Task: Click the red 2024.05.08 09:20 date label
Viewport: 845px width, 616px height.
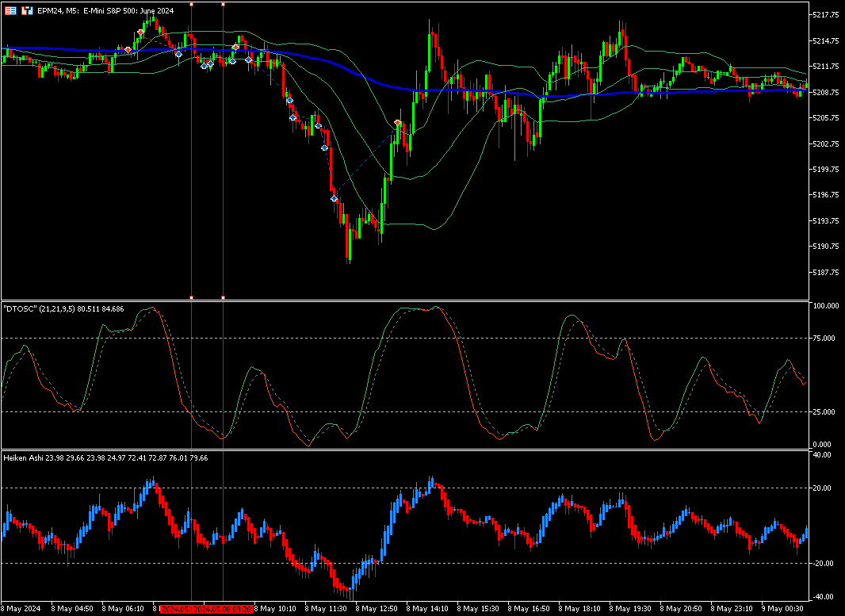Action: point(223,609)
